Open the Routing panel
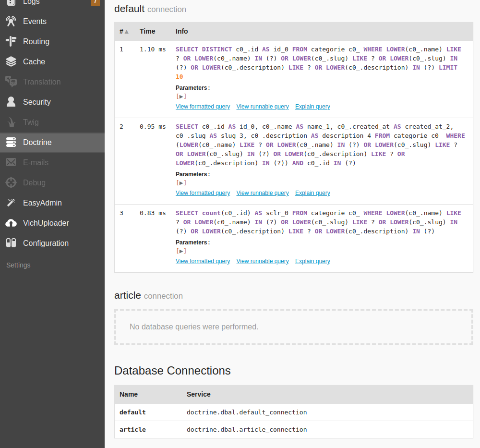 [11, 41]
